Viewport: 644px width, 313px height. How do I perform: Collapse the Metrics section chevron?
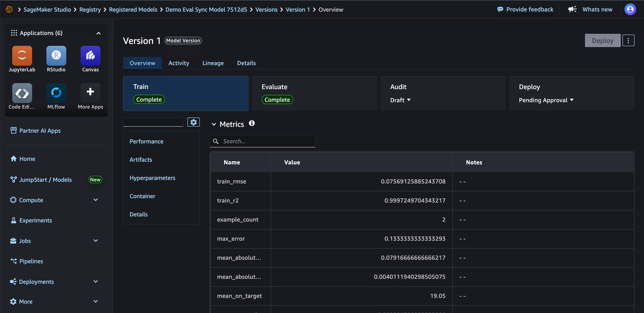(214, 124)
